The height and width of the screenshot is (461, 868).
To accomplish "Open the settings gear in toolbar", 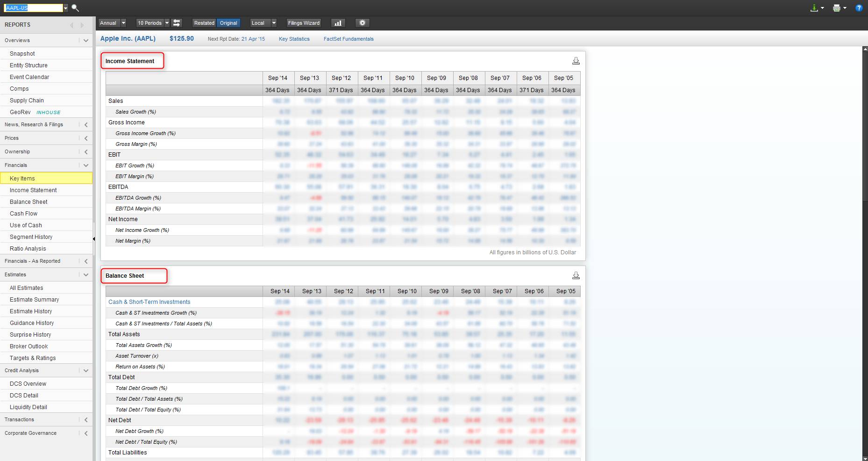I will point(362,23).
